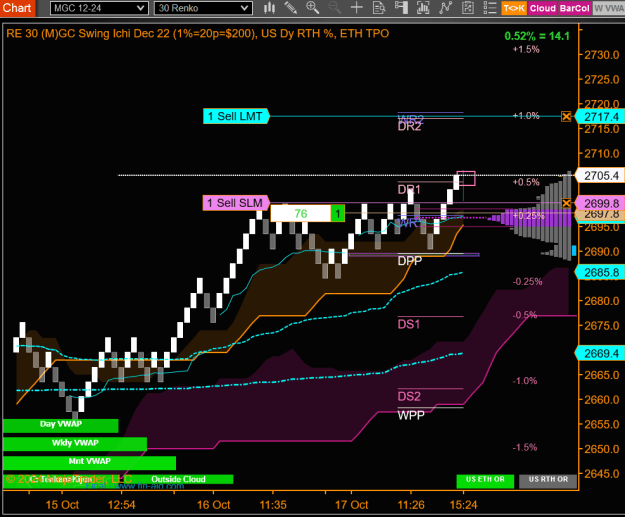Click the -1.0% level label

tap(525, 381)
